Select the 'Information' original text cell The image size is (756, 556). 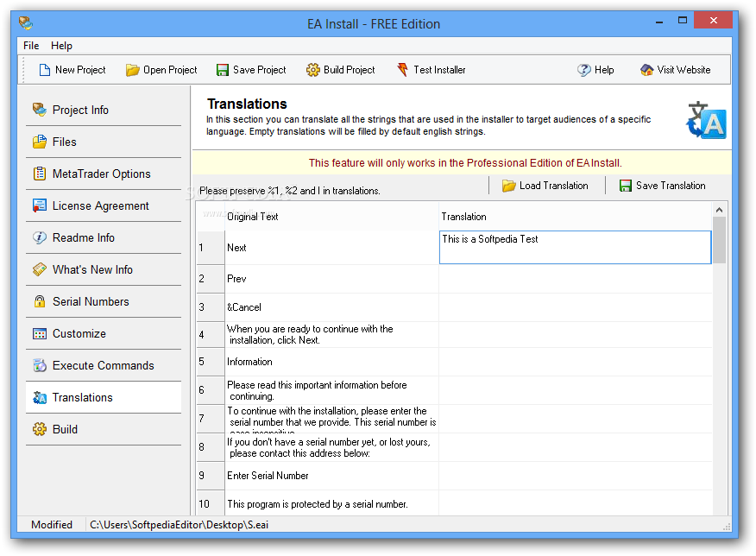point(331,362)
